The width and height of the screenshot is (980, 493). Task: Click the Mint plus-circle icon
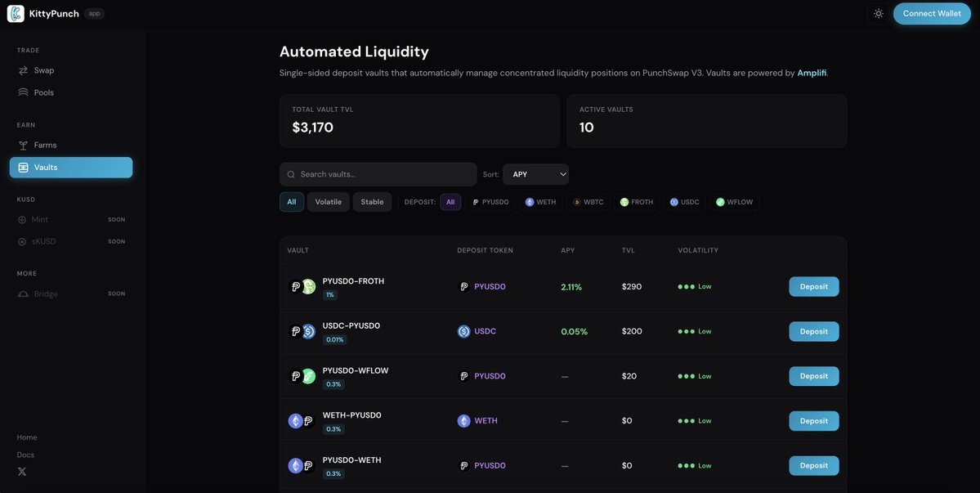point(23,220)
